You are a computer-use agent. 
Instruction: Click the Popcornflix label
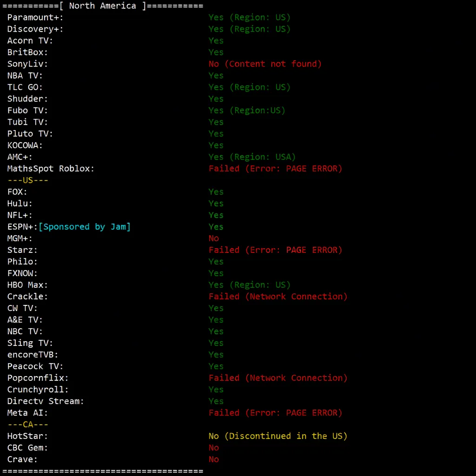(38, 378)
